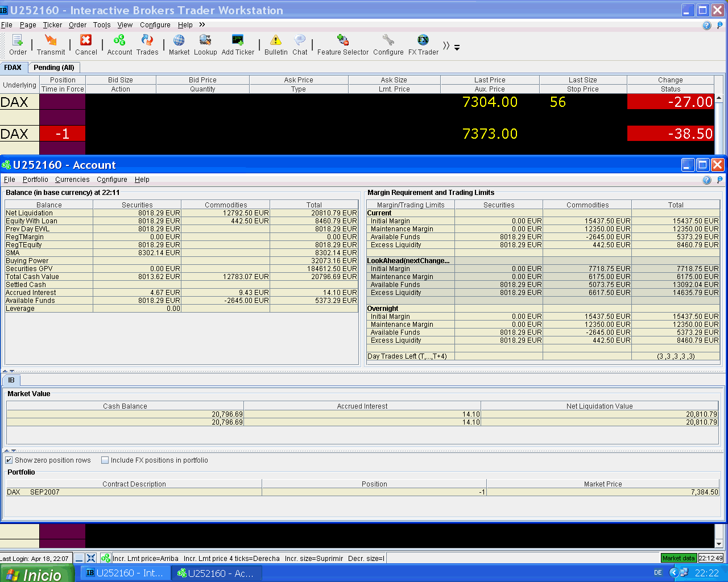This screenshot has width=728, height=582.
Task: Click the DAX SEP2007 portfolio row
Action: [x=134, y=492]
